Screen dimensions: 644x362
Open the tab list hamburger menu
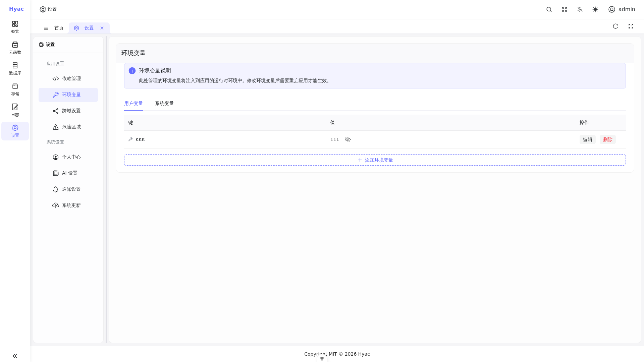(46, 28)
